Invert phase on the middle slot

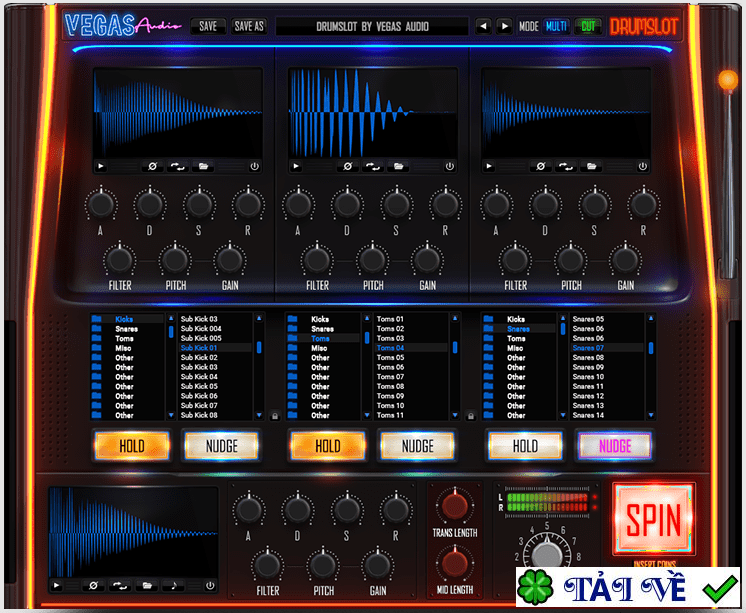coord(348,167)
